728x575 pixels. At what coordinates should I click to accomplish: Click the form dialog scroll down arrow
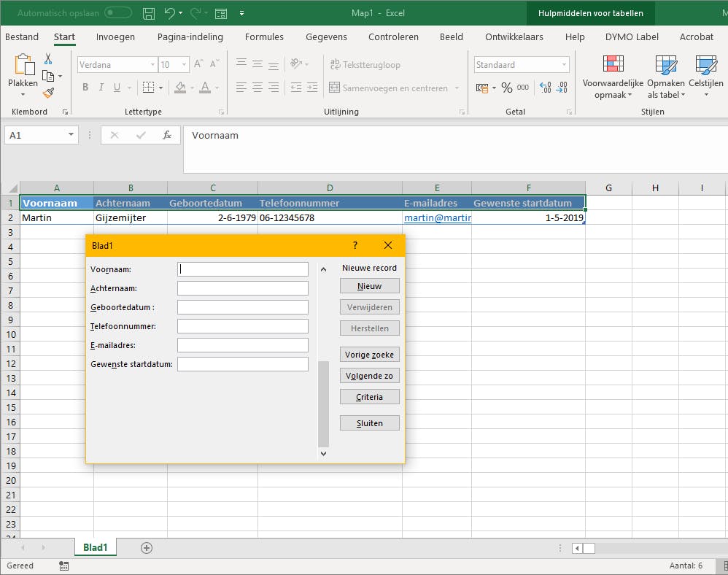click(324, 453)
